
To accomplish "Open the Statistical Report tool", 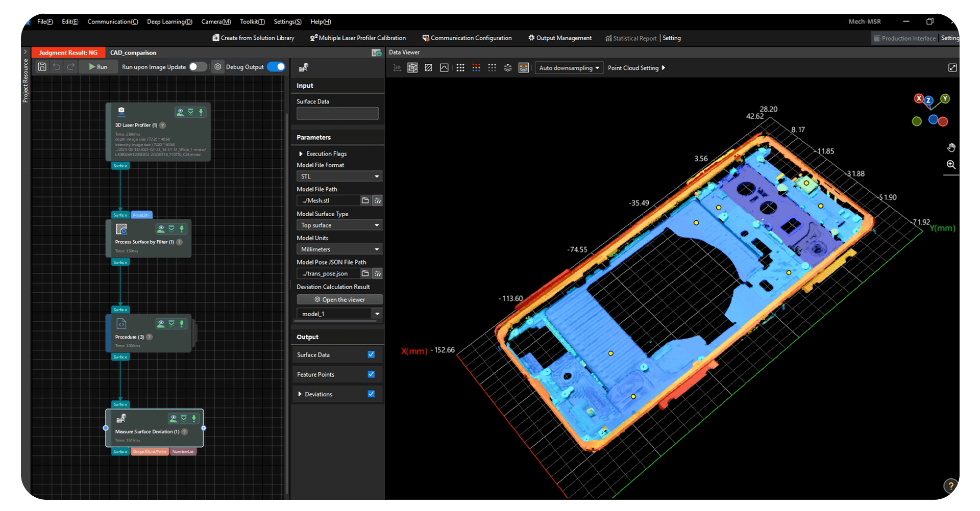I will click(x=631, y=38).
